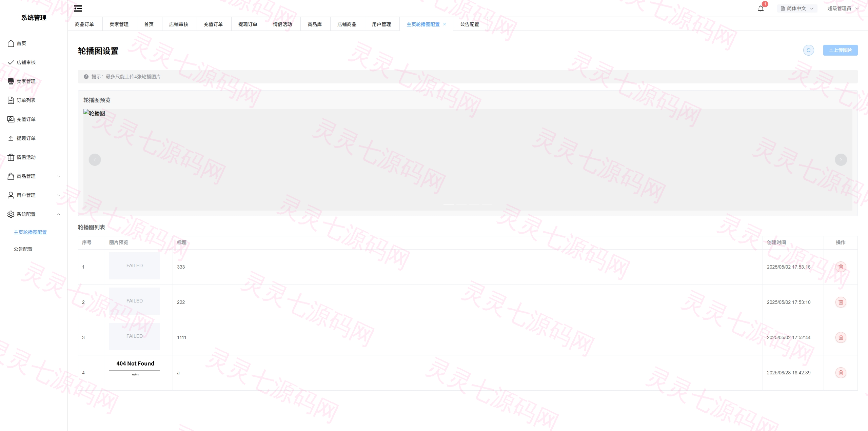868x431 pixels.
Task: Click creation time 2025/06/28 18:42:39
Action: click(x=789, y=373)
